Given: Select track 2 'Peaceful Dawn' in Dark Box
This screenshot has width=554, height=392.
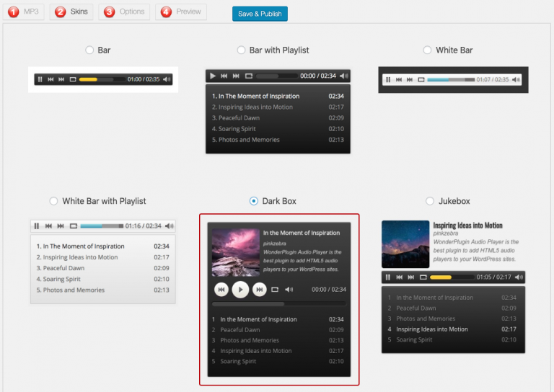Looking at the screenshot, I should tap(278, 330).
